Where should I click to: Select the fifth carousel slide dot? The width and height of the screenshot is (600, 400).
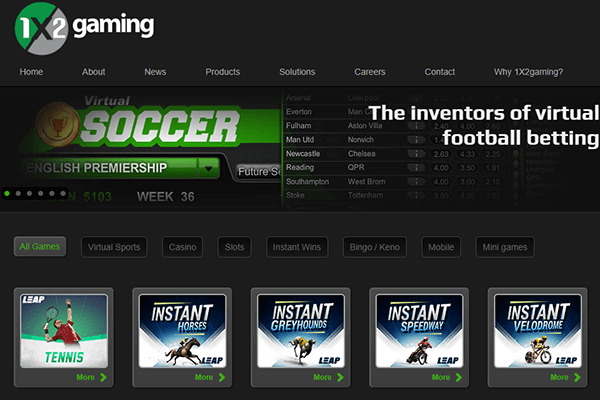(x=52, y=193)
